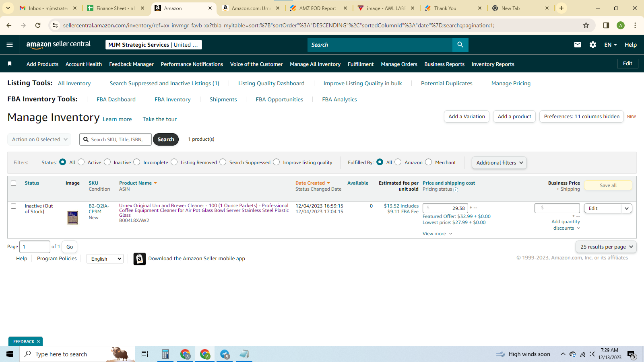Open the volume control in system tray
Screen dimensions: 644x362
point(592,354)
